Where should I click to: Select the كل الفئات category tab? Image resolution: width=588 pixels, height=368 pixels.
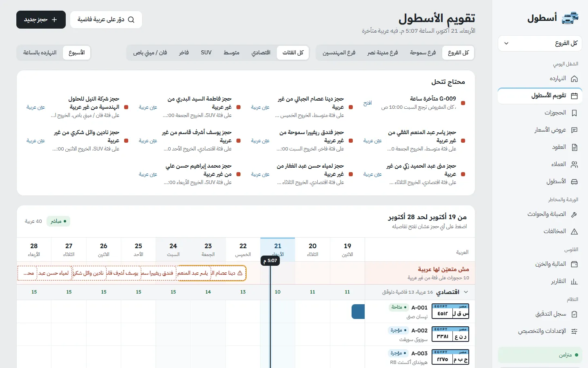(293, 53)
